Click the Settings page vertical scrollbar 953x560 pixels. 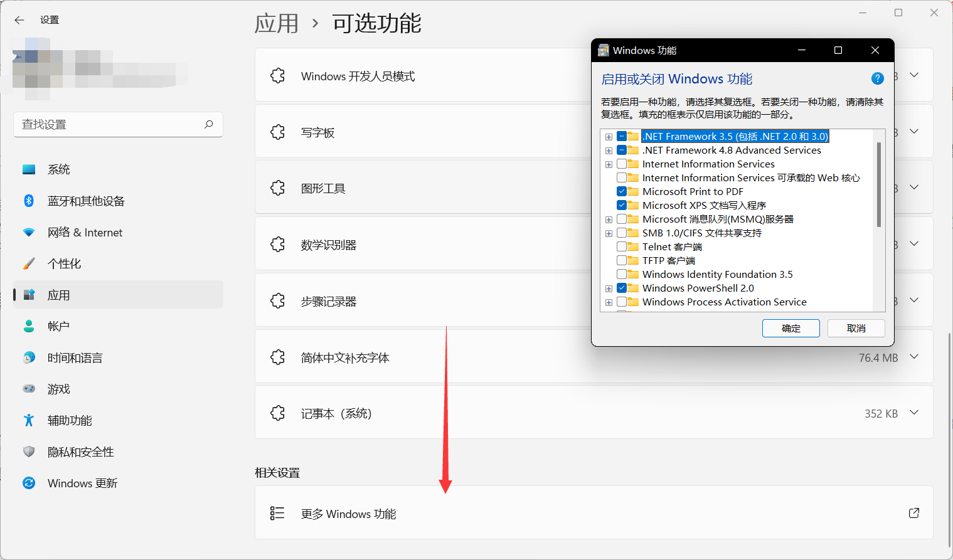pos(949,439)
